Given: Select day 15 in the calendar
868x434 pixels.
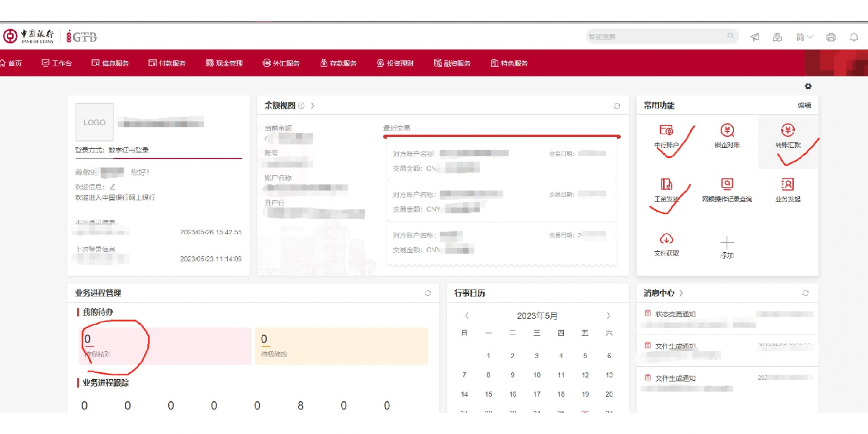Looking at the screenshot, I should point(488,394).
